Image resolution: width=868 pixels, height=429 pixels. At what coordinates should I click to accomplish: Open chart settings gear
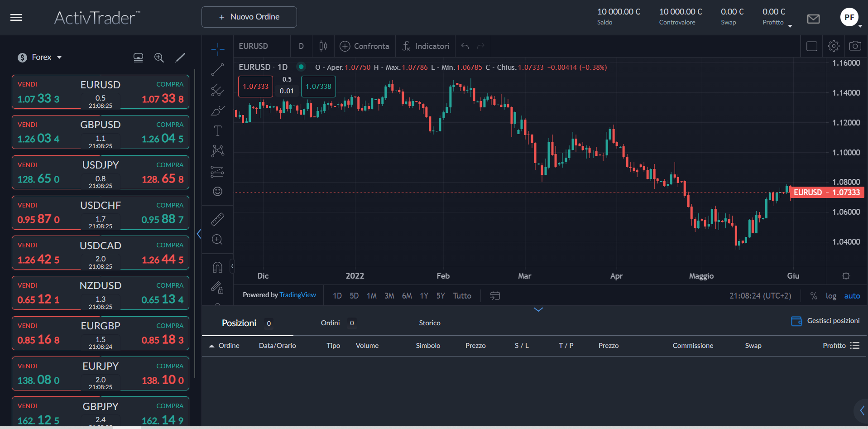click(x=834, y=46)
